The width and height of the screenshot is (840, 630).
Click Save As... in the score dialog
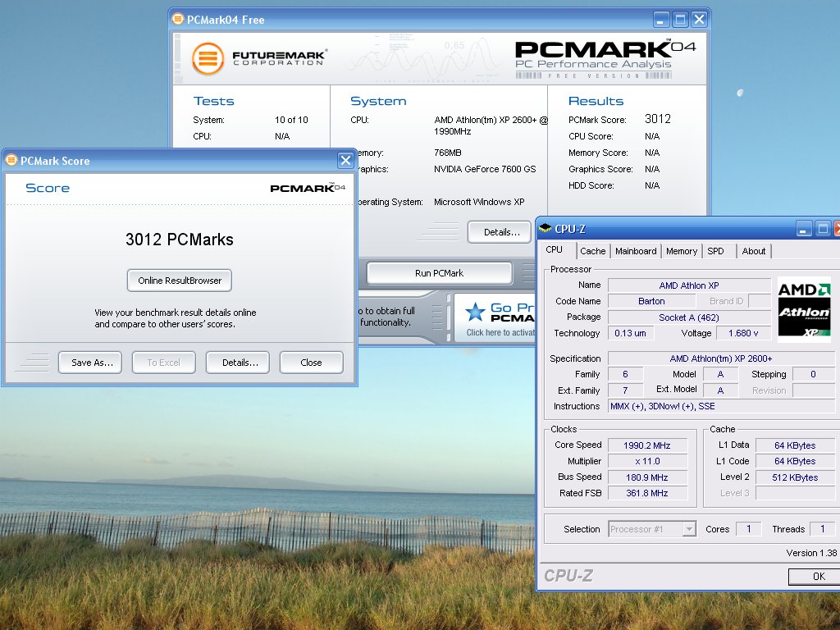(90, 363)
